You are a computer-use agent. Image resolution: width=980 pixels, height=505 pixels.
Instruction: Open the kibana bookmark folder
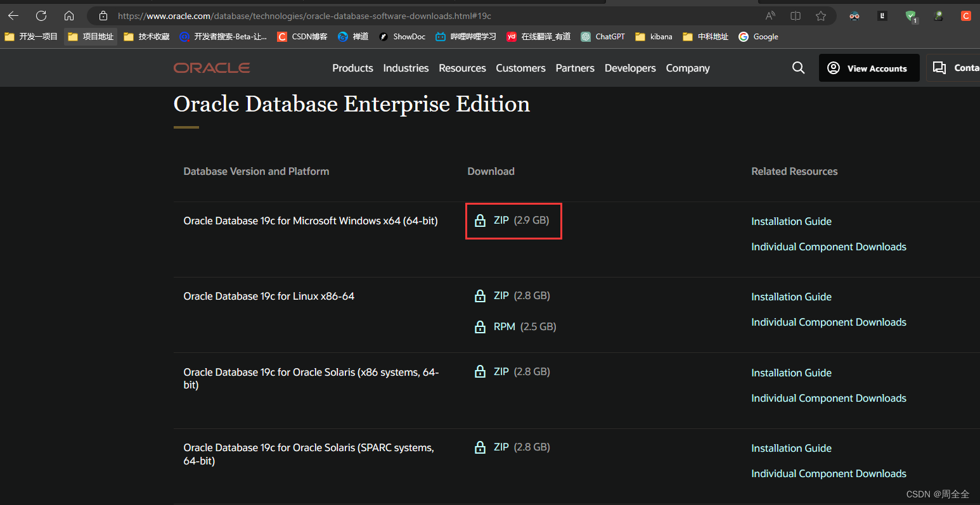pyautogui.click(x=654, y=37)
